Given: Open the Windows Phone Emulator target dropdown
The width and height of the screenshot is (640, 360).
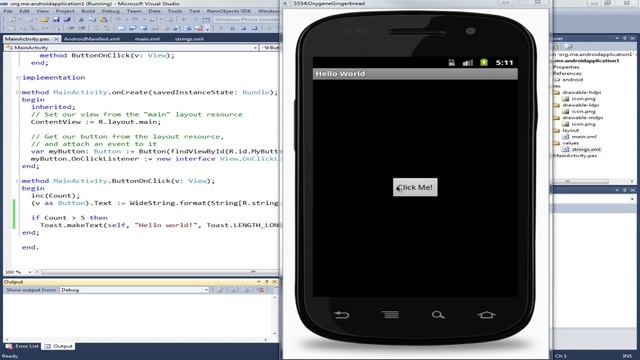Looking at the screenshot, I should [x=246, y=20].
